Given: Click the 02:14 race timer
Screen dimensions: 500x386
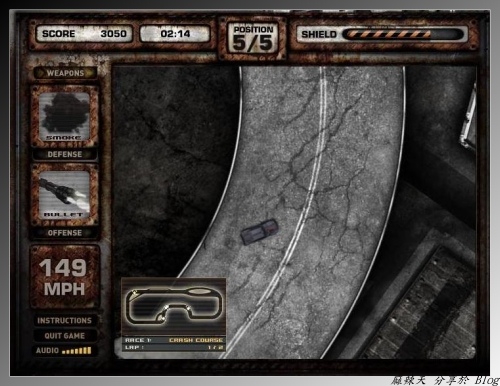Looking at the screenshot, I should tap(175, 34).
